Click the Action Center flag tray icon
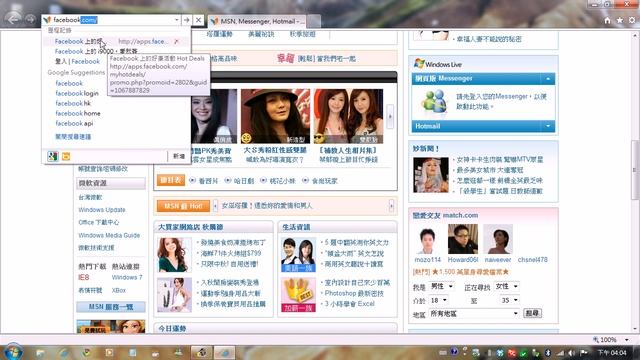This screenshot has width=640, height=360. [584, 353]
